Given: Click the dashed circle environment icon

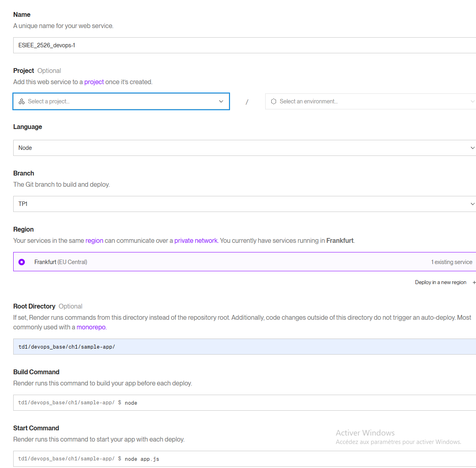Looking at the screenshot, I should point(274,101).
